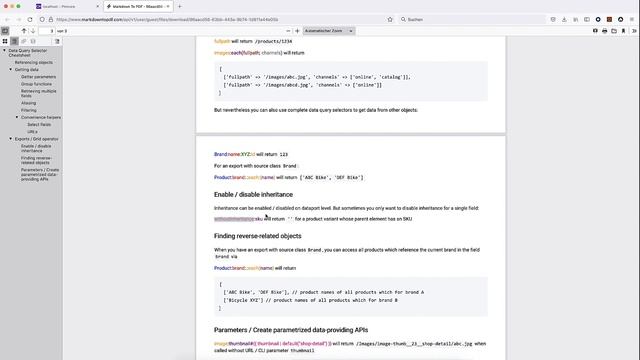640x360 pixels.
Task: Click the tracking protection shield icon
Action: coord(42,19)
